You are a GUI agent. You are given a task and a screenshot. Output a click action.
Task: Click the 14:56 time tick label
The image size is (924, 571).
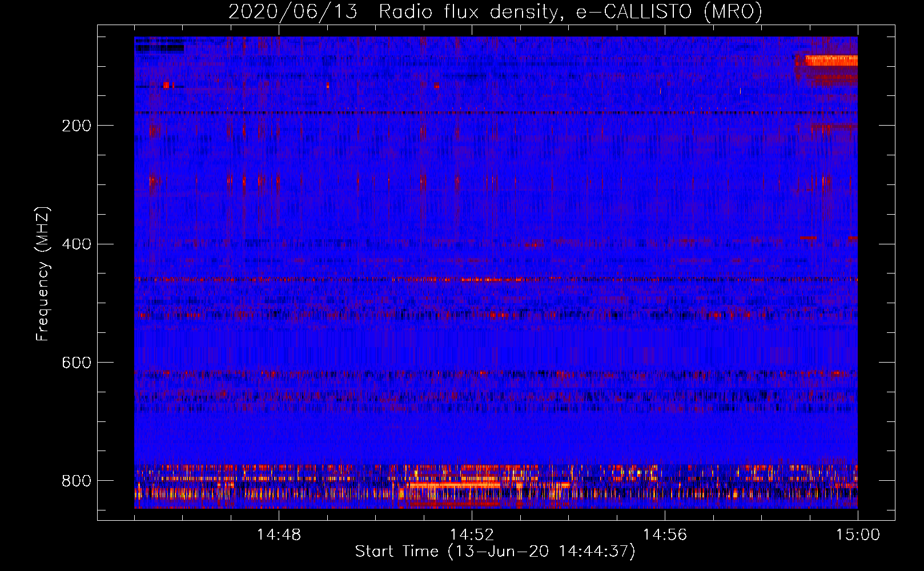click(665, 535)
